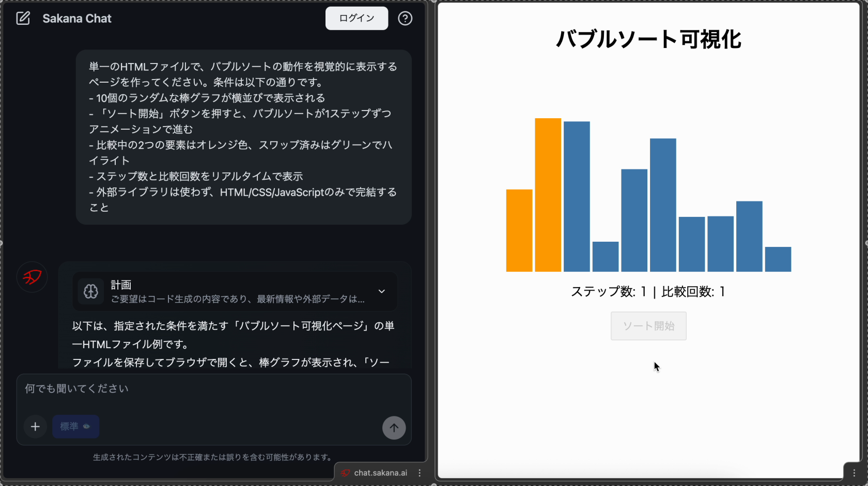Select the chat.sakana.ai tab
The width and height of the screenshot is (868, 486).
380,473
